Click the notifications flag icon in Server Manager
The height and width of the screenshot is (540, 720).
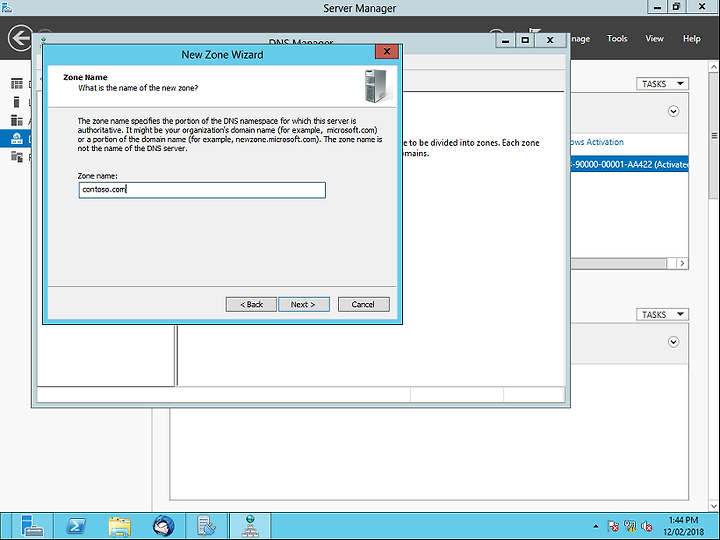click(x=534, y=31)
